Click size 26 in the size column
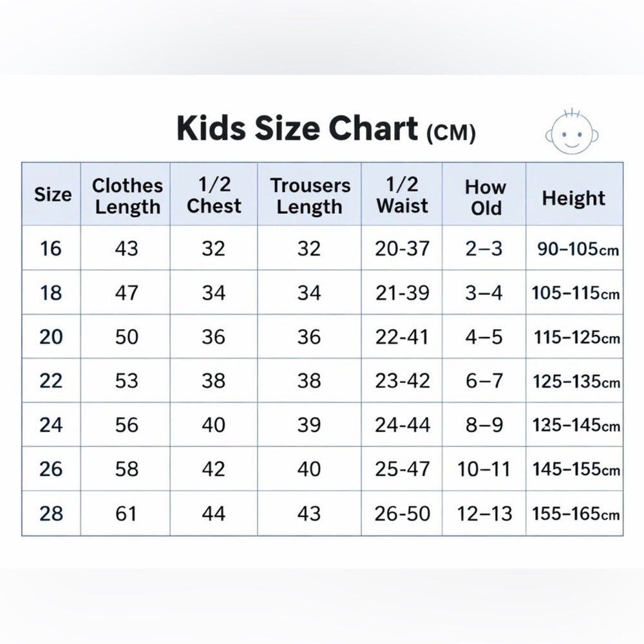 pyautogui.click(x=51, y=469)
